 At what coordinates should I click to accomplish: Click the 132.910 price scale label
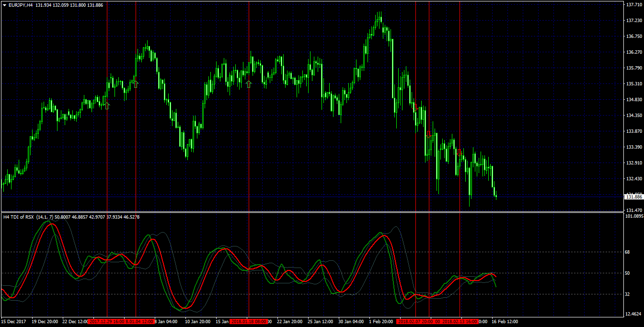pyautogui.click(x=633, y=163)
